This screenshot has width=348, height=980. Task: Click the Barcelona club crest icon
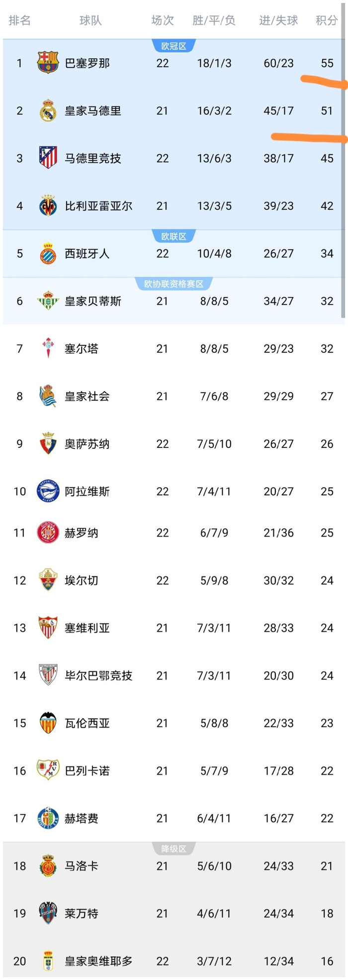pyautogui.click(x=48, y=63)
